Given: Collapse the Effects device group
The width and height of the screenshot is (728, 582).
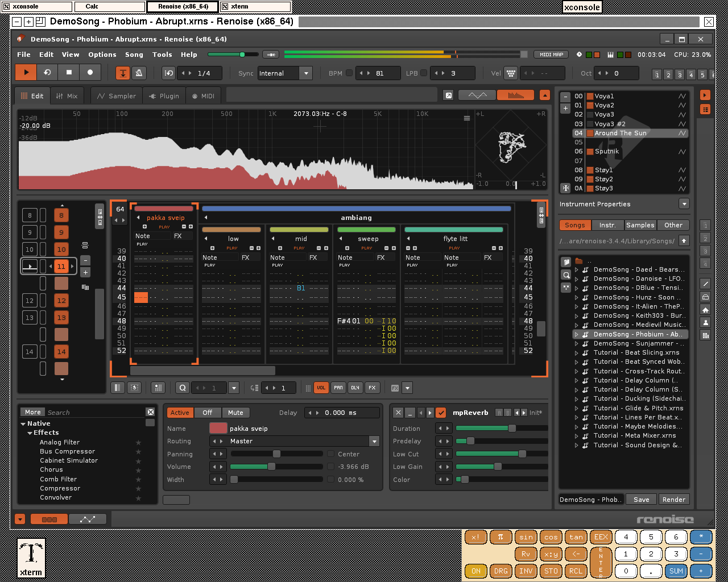Looking at the screenshot, I should pyautogui.click(x=30, y=433).
